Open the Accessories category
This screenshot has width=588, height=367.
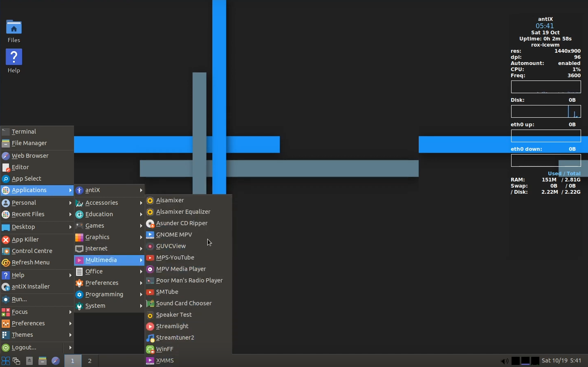(110, 203)
